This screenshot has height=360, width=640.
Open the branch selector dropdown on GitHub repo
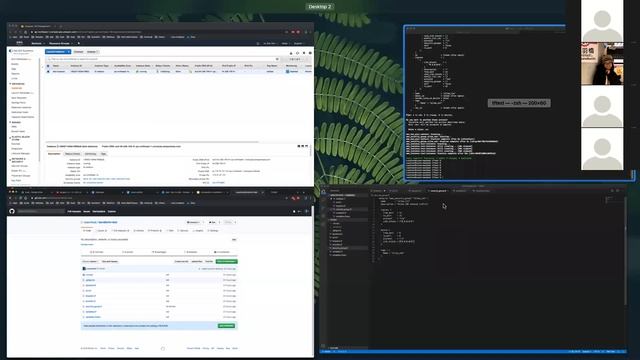point(90,262)
